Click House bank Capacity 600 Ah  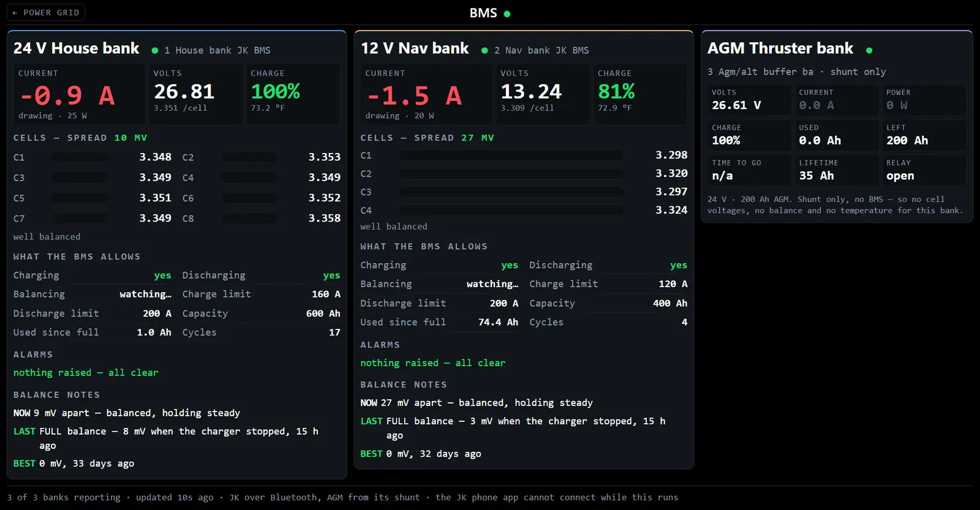(262, 313)
